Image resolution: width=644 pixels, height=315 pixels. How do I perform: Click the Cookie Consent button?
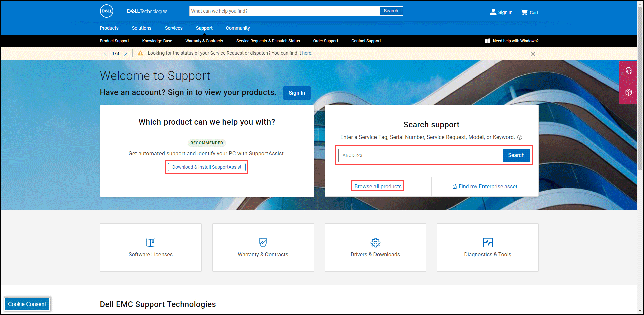point(27,304)
